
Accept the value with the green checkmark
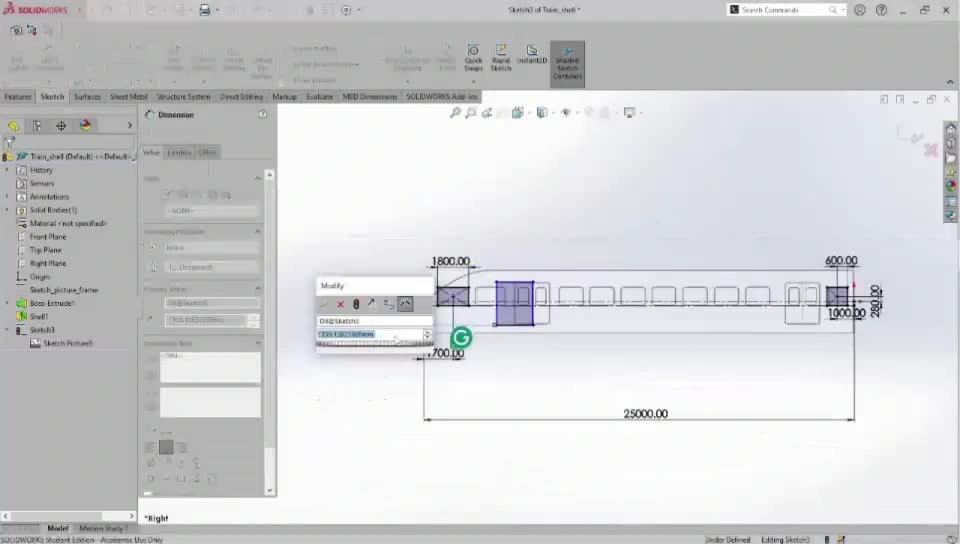[x=324, y=304]
